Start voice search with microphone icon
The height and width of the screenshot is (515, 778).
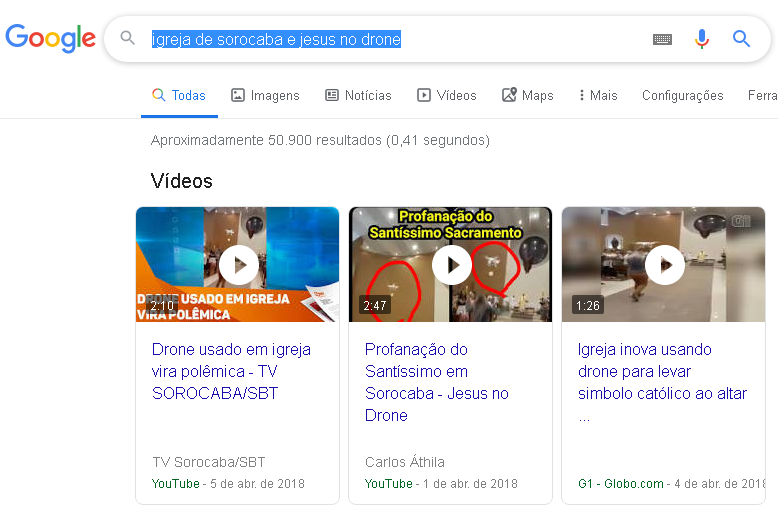tap(702, 39)
